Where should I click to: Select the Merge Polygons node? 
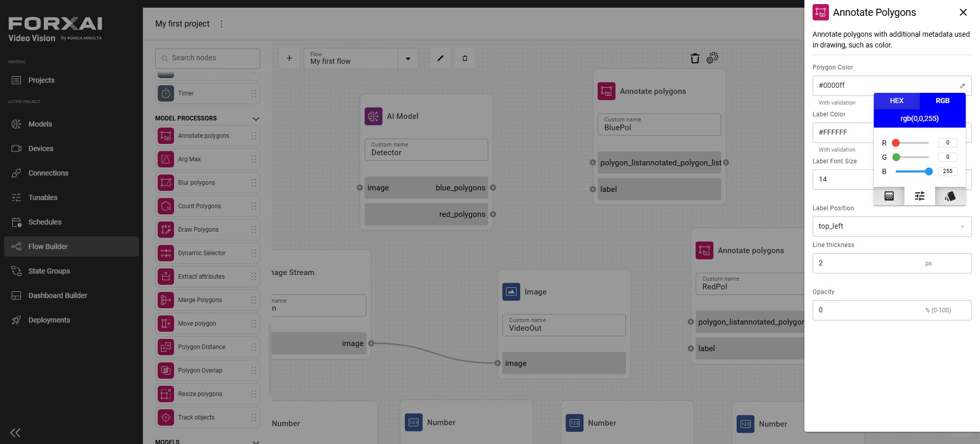[x=208, y=300]
